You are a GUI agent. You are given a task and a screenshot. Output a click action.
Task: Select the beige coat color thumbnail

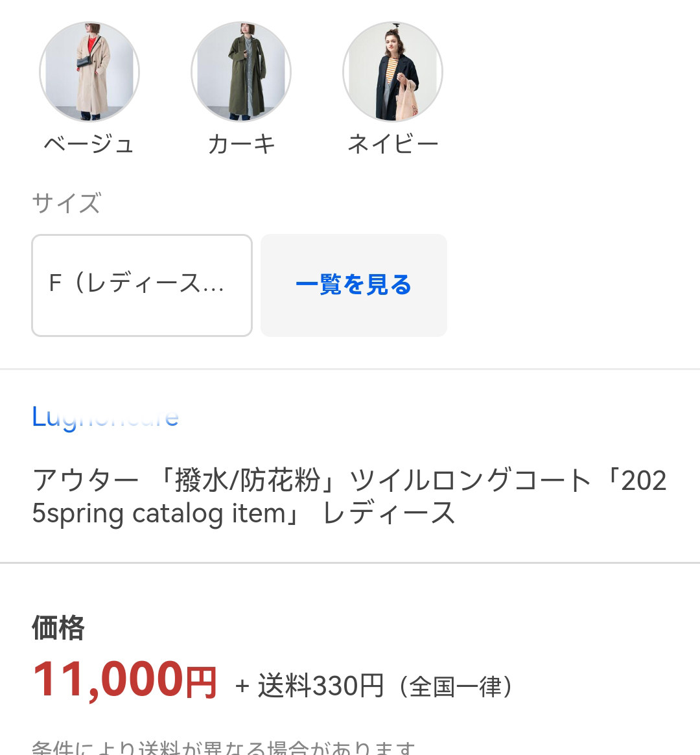pos(89,71)
